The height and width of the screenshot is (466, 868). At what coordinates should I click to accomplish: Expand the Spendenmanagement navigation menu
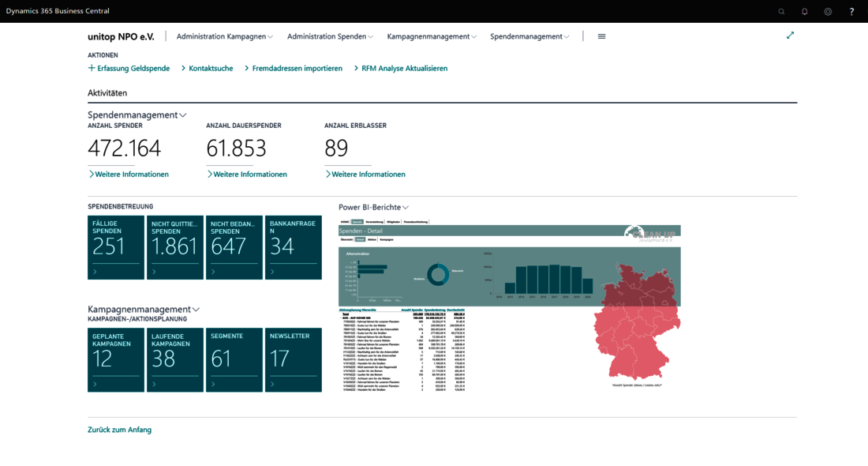pyautogui.click(x=529, y=36)
